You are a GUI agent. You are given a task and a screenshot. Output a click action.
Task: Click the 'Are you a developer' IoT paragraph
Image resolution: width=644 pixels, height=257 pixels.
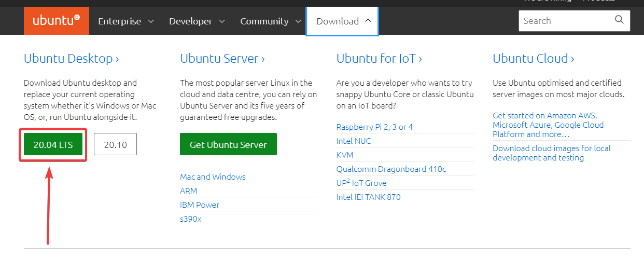pos(405,94)
